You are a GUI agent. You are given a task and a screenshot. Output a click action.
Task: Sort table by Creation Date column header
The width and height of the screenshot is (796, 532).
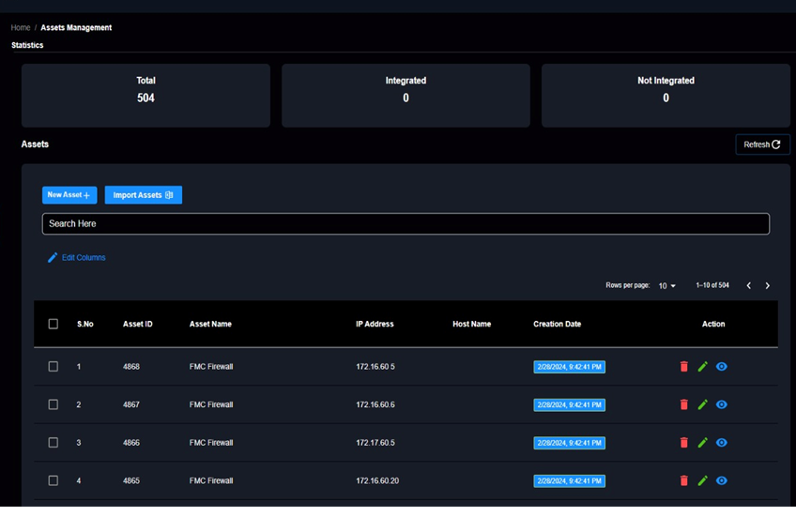pos(557,324)
